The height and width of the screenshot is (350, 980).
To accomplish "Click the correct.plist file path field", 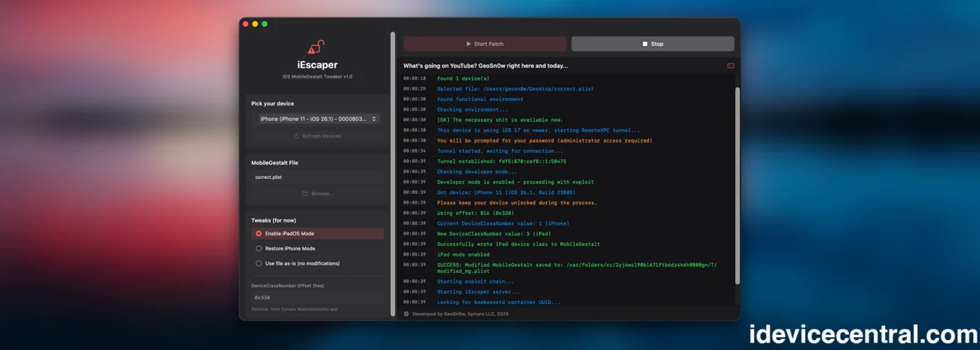I will 317,177.
